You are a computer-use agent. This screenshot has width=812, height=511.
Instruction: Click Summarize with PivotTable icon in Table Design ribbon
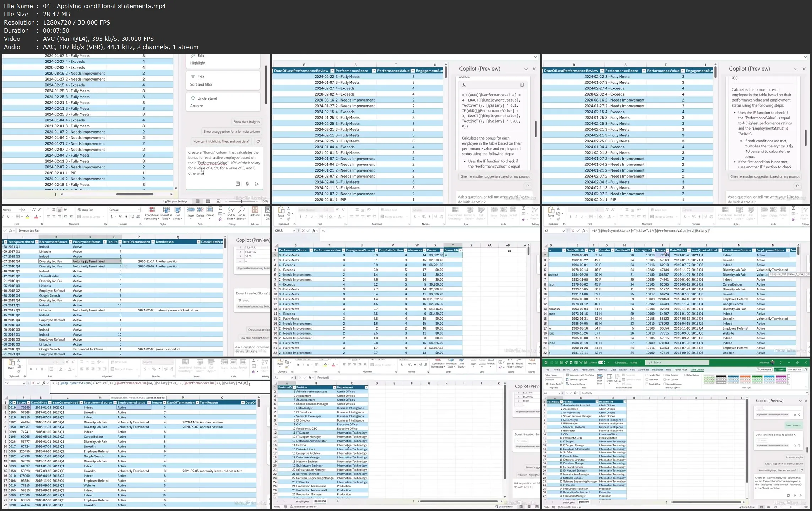click(x=567, y=375)
